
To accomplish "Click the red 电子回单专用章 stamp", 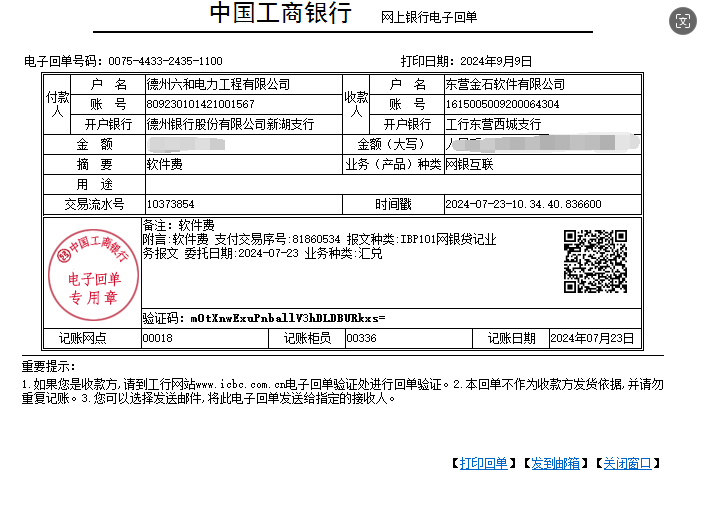I will [94, 275].
